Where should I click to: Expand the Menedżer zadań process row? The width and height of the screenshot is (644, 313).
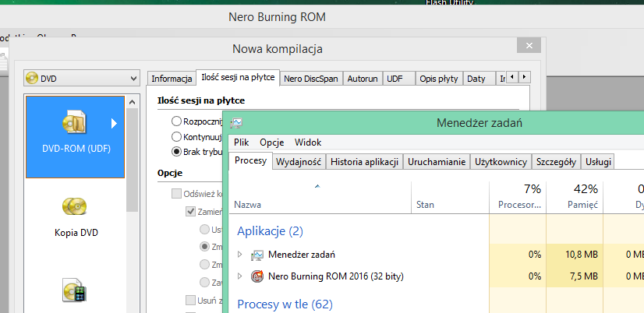(x=240, y=255)
